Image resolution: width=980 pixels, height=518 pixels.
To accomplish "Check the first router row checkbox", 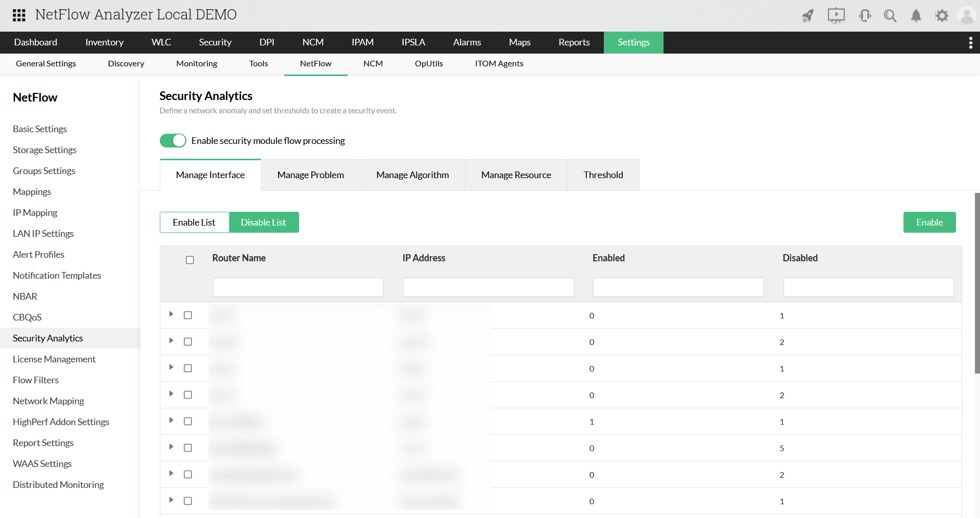I will (x=188, y=314).
